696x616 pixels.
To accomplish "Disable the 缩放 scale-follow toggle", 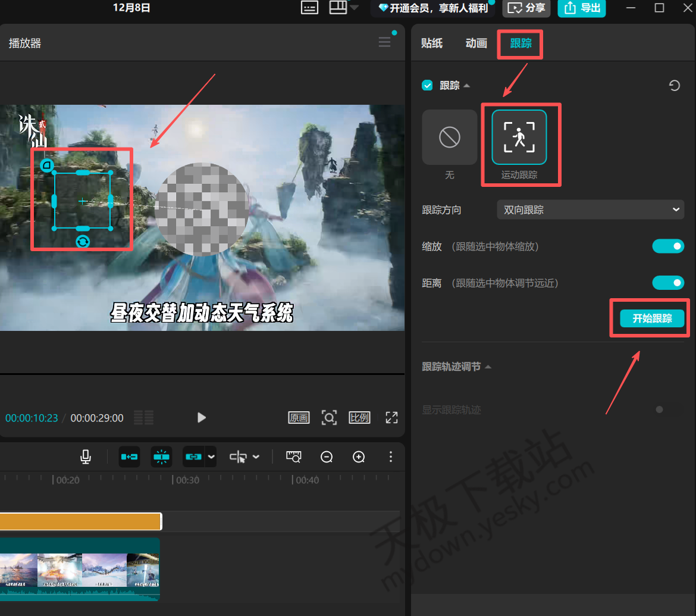I will point(668,246).
